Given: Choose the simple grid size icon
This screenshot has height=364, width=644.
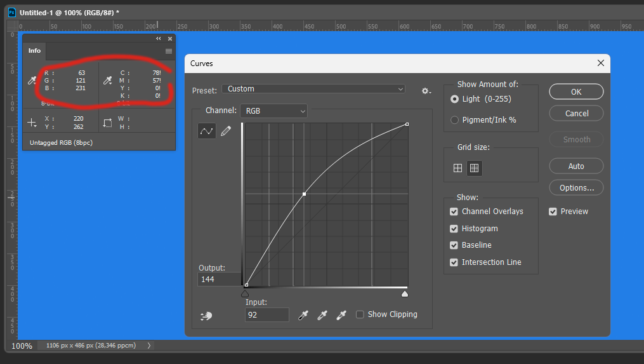Looking at the screenshot, I should (x=457, y=168).
